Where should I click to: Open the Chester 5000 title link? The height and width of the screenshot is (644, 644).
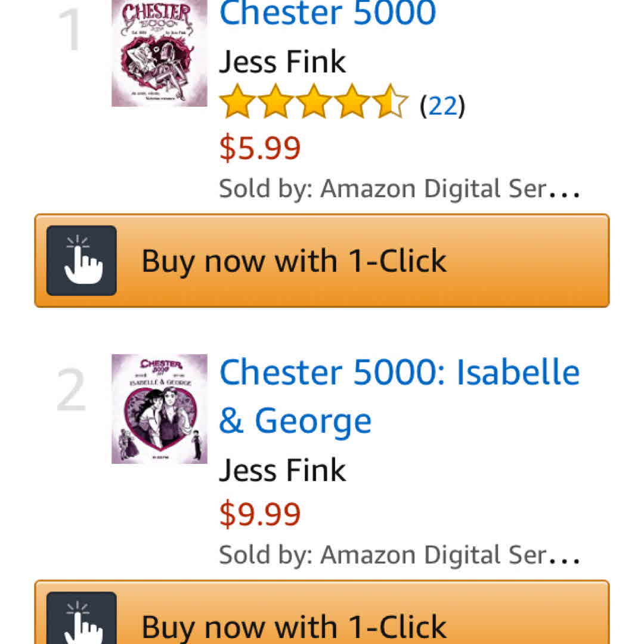pos(328,13)
